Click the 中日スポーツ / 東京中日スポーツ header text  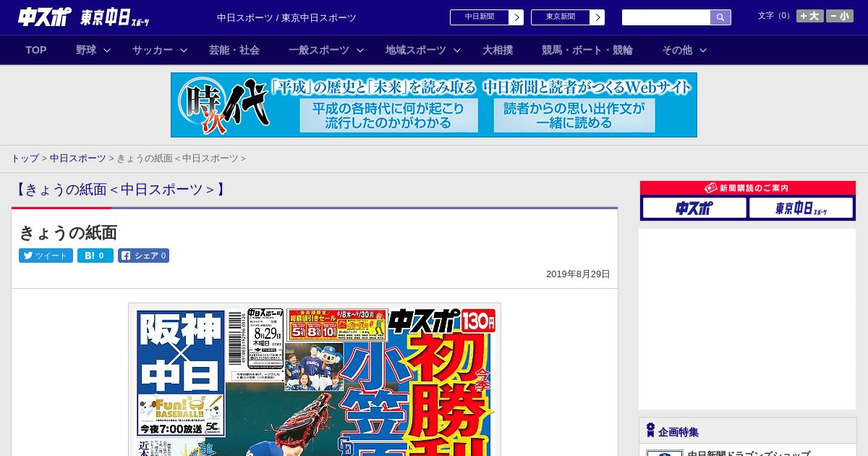tap(286, 17)
